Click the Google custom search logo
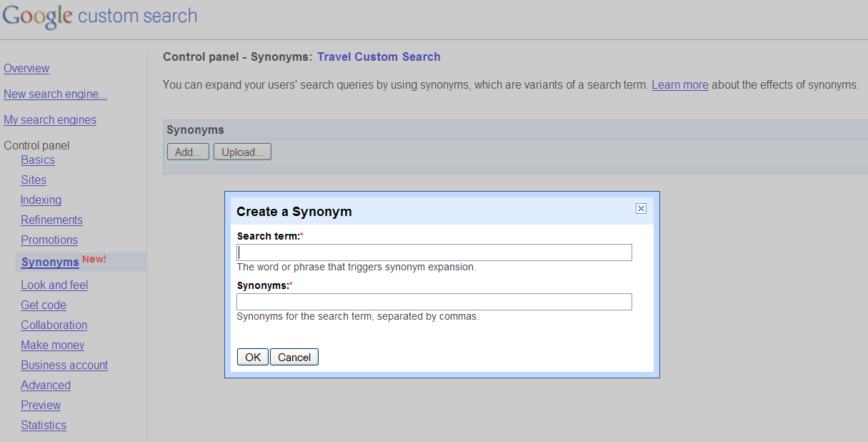Screen dimensions: 868x442 click(x=99, y=16)
